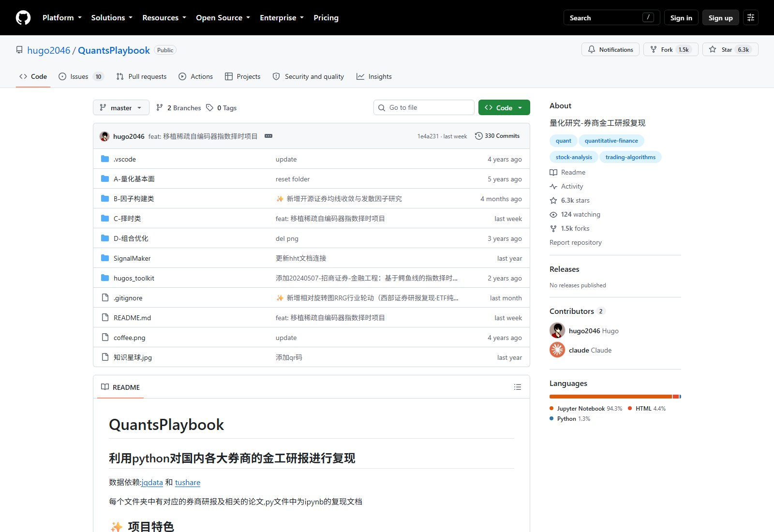Open the 330 Commits history
The image size is (774, 532).
pyautogui.click(x=497, y=136)
